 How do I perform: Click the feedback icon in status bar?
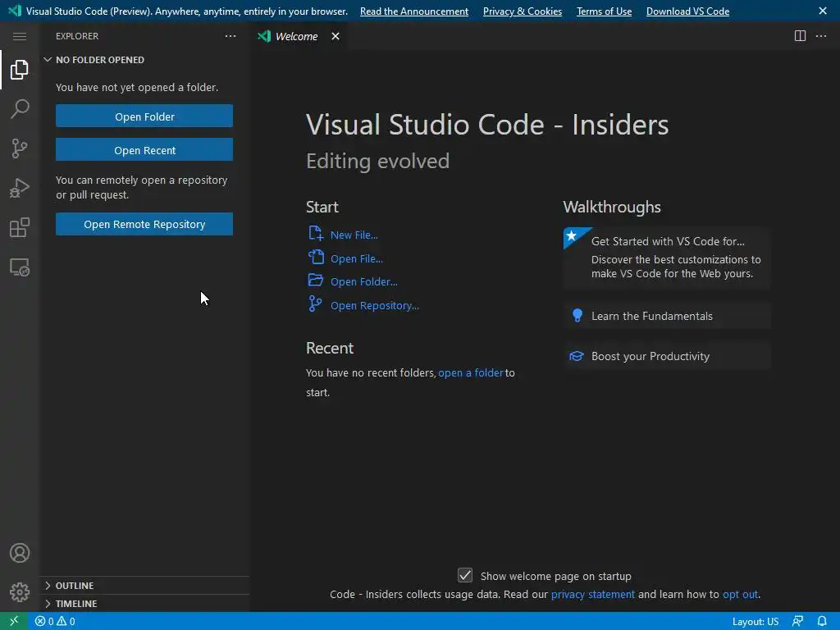coord(797,622)
